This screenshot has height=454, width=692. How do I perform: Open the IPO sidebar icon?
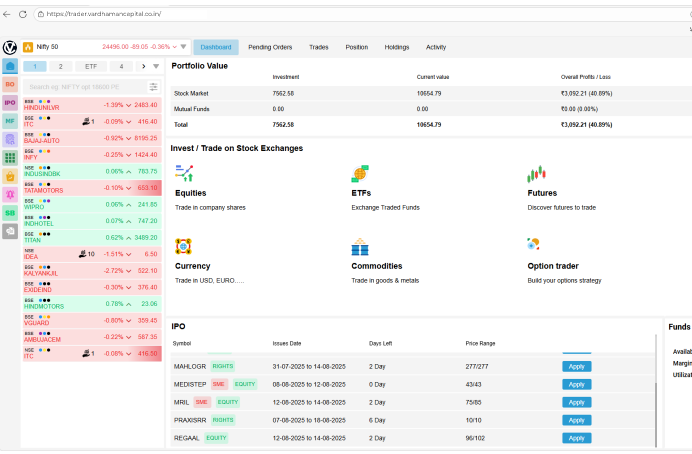click(10, 102)
